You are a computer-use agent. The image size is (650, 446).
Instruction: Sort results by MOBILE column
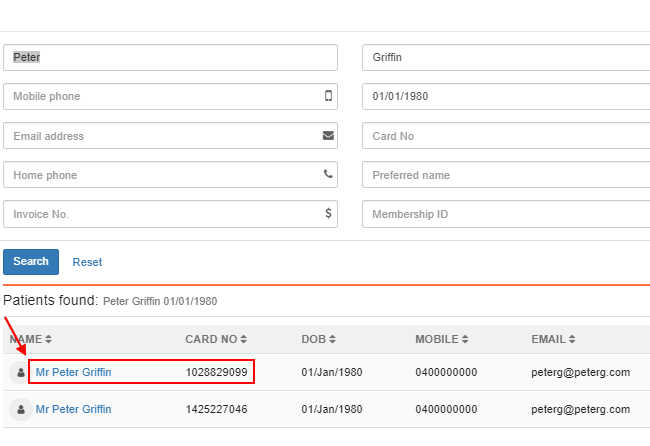point(442,339)
